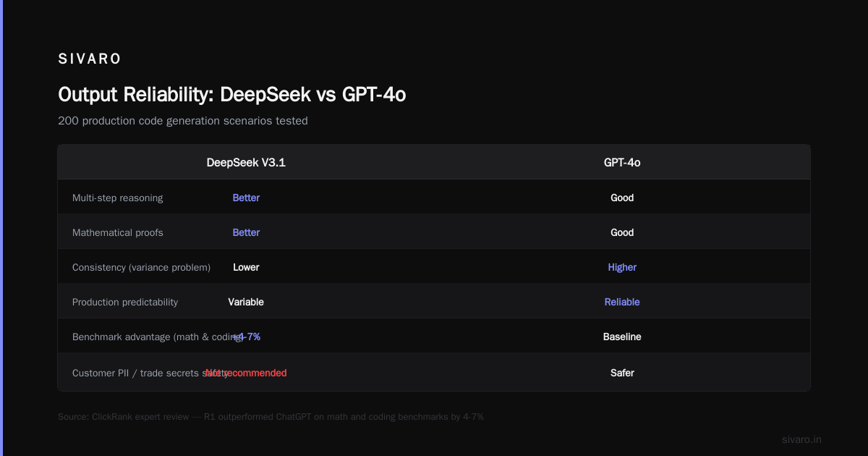Viewport: 868px width, 456px height.
Task: Click the 'Variable' predictability value
Action: click(x=246, y=302)
